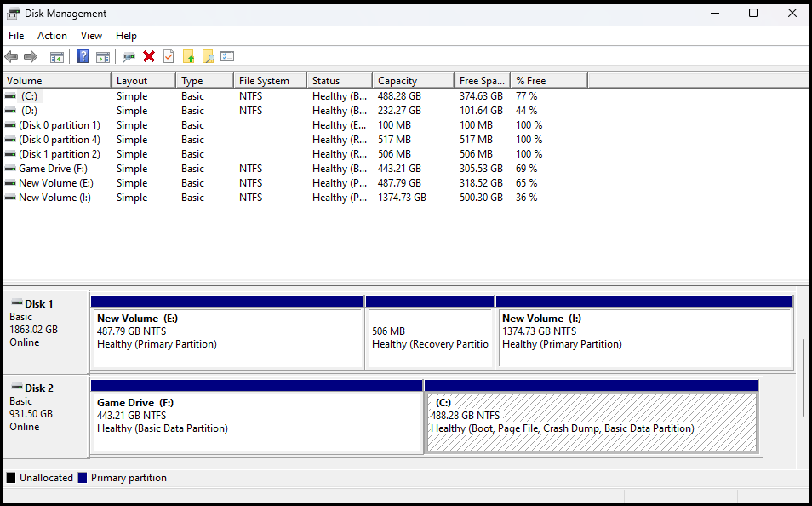This screenshot has height=506, width=812.
Task: Click the folder with green arrow icon
Action: [188, 56]
